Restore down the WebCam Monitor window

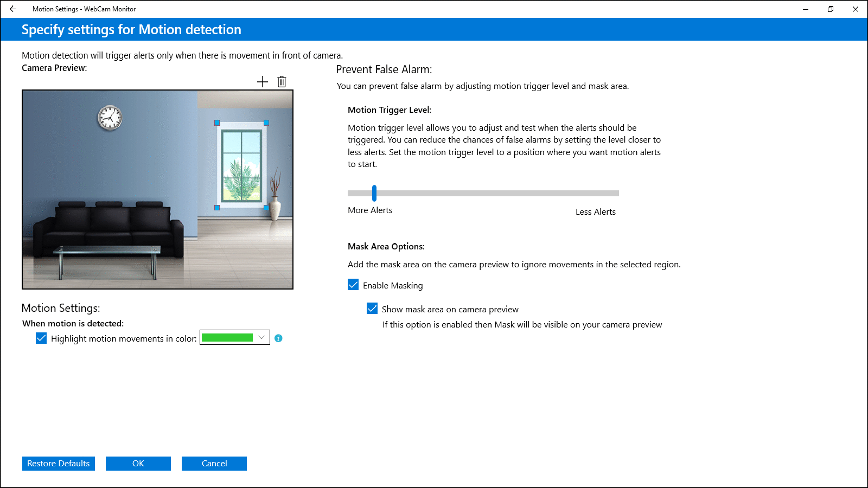click(830, 9)
